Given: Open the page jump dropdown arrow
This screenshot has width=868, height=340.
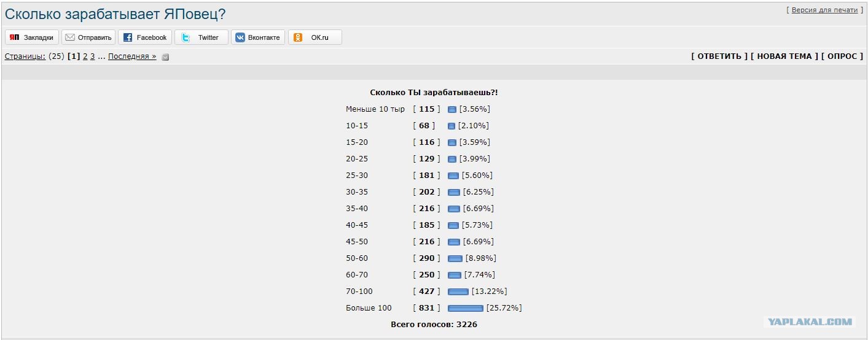Looking at the screenshot, I should 165,57.
